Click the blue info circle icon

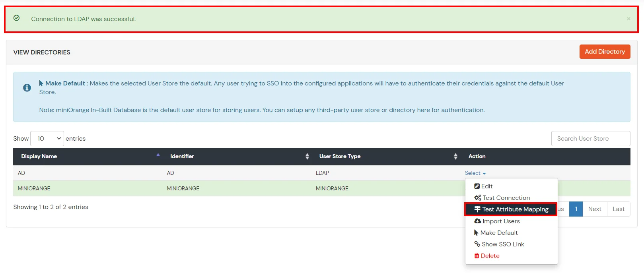[x=27, y=87]
